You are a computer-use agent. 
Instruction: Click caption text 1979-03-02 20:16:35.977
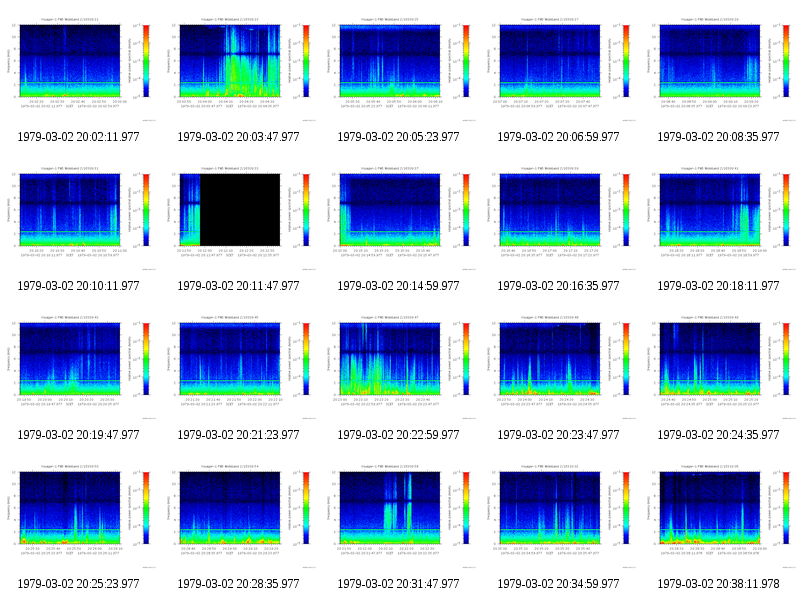558,286
